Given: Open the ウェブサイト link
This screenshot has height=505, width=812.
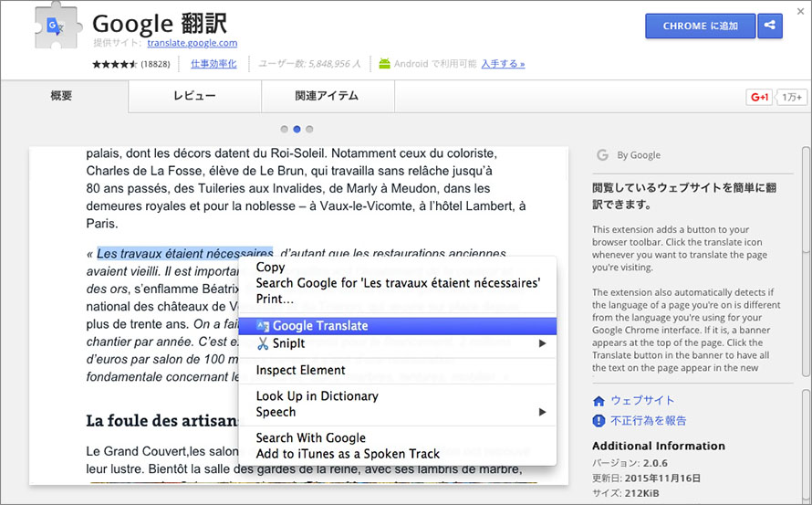Looking at the screenshot, I should coord(642,400).
